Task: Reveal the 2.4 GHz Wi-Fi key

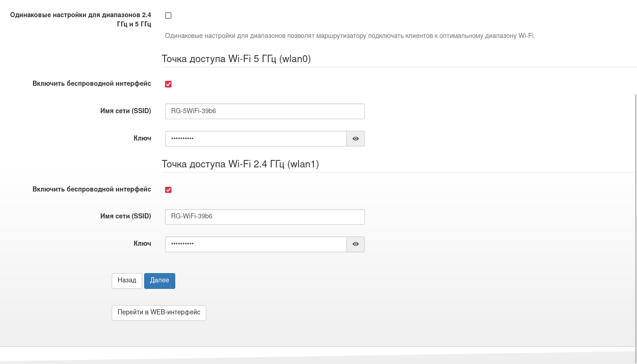Action: coord(356,244)
